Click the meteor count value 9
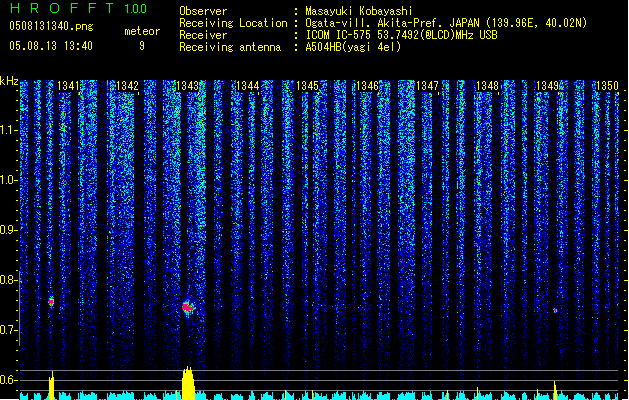629x400 pixels. [142, 46]
